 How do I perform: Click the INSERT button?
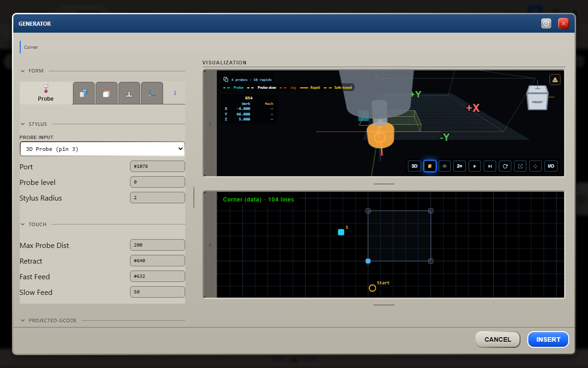tap(548, 339)
